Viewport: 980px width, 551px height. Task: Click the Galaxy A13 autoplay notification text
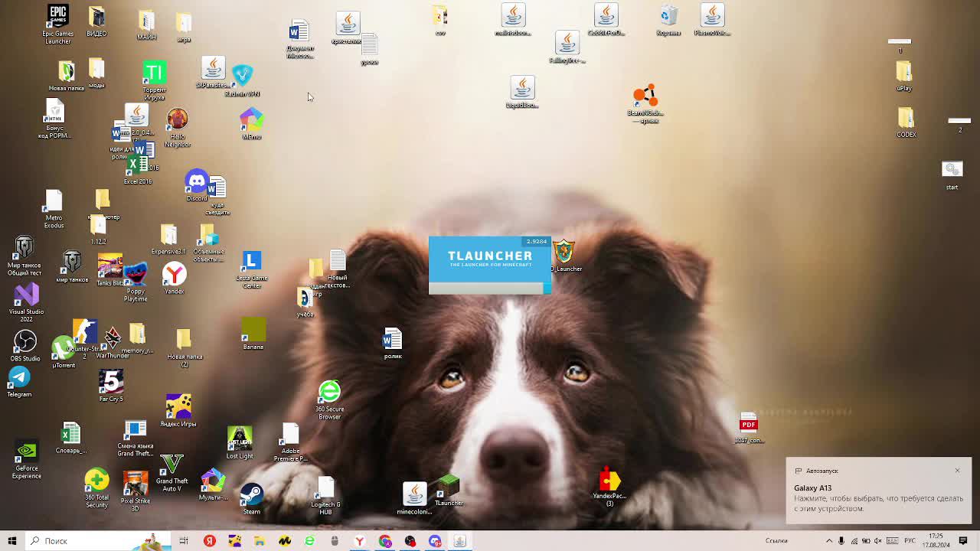click(878, 504)
